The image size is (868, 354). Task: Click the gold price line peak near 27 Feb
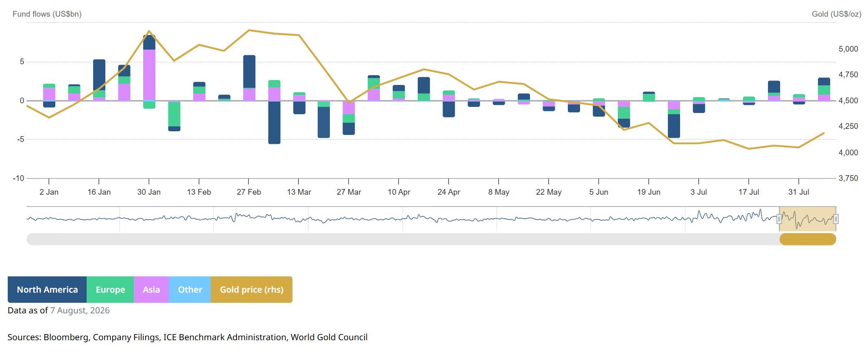249,30
